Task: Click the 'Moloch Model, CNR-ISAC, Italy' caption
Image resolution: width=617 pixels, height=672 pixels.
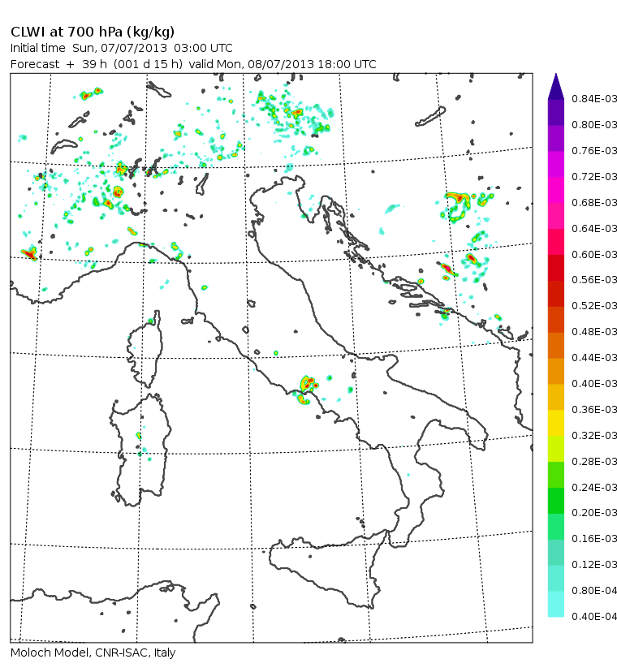Action: pyautogui.click(x=93, y=653)
